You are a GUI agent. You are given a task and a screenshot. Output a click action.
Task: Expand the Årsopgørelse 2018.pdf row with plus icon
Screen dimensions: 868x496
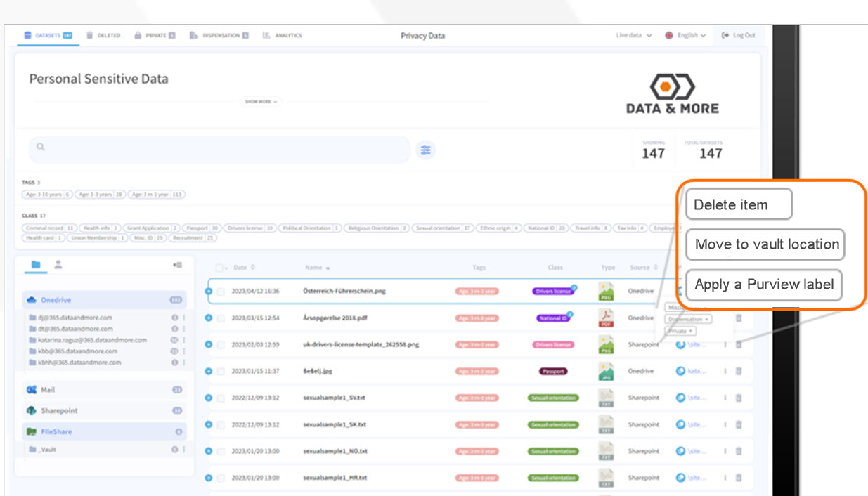[209, 318]
